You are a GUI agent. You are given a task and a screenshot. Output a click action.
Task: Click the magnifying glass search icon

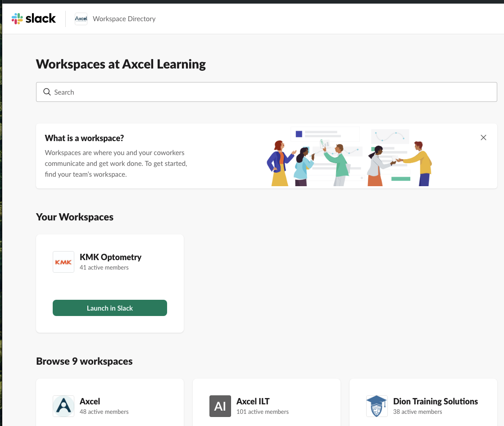coord(47,92)
